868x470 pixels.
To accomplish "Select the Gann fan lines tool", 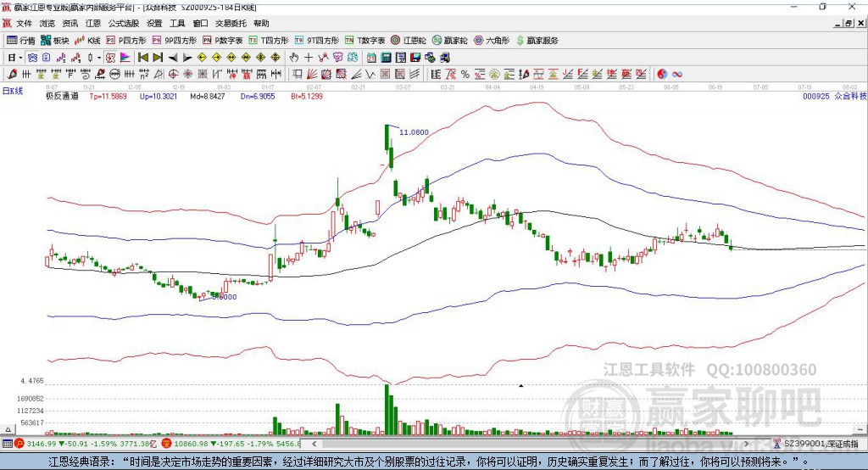I will pos(311,74).
